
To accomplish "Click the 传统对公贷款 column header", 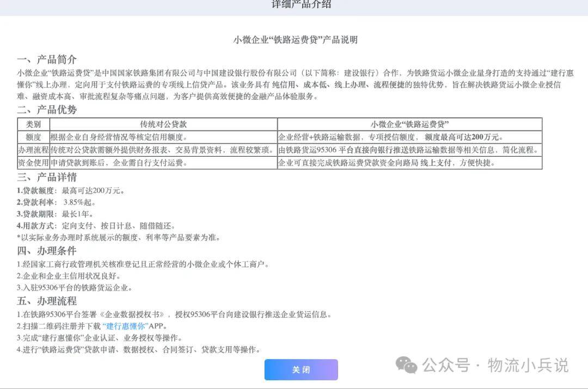I will (163, 124).
